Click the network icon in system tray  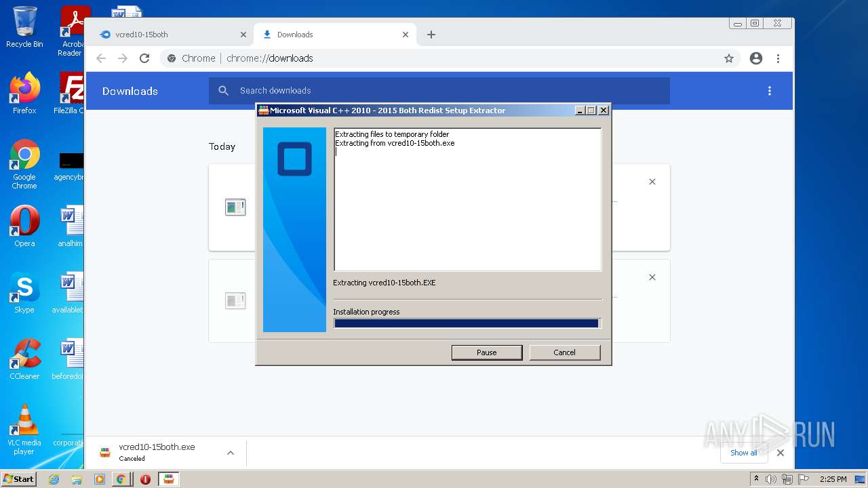[787, 479]
